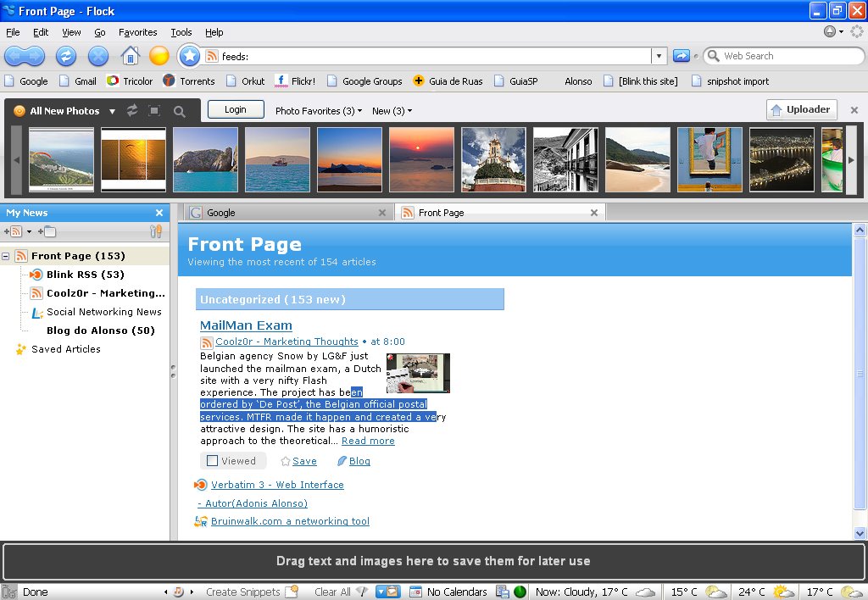Select Social Networking News feed
This screenshot has width=868, height=600.
[x=104, y=312]
